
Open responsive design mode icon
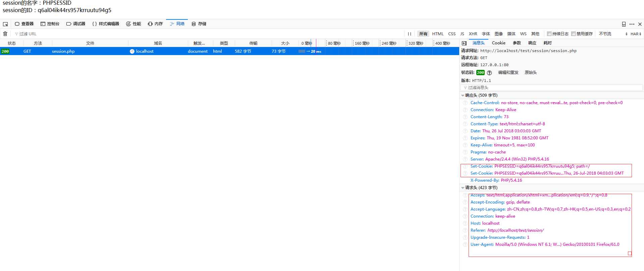[x=624, y=24]
